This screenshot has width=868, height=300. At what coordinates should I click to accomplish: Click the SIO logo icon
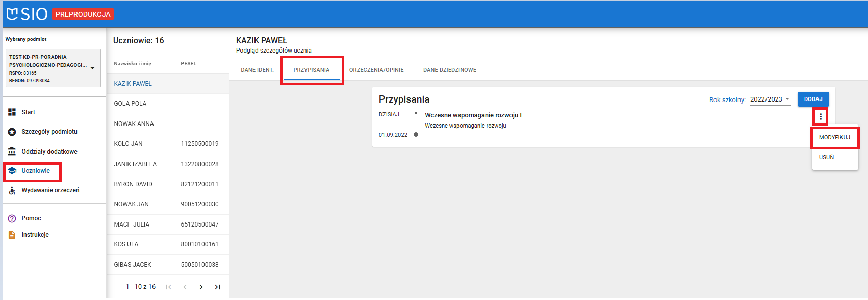pyautogui.click(x=27, y=14)
